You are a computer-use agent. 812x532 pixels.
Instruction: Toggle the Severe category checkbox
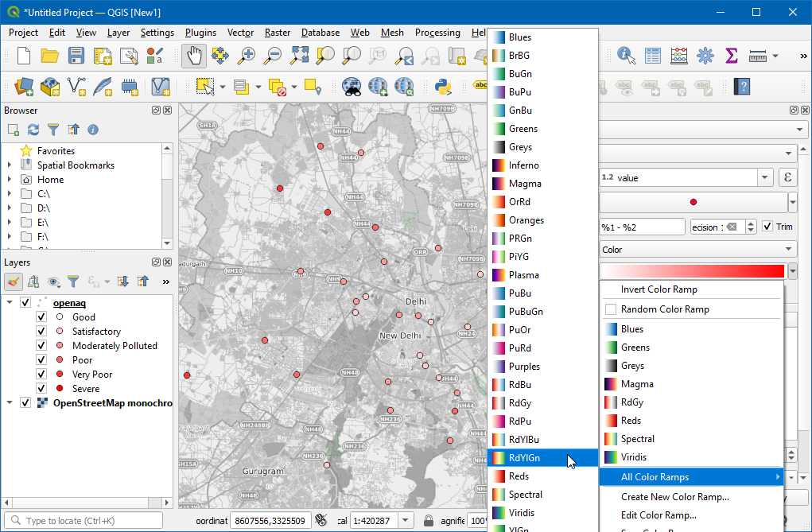pos(41,388)
